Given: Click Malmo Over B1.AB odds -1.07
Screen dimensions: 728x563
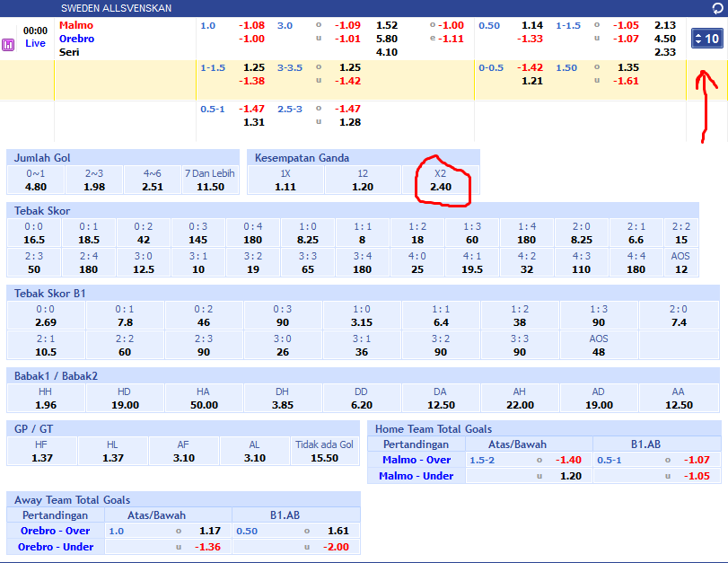Looking at the screenshot, I should [697, 460].
